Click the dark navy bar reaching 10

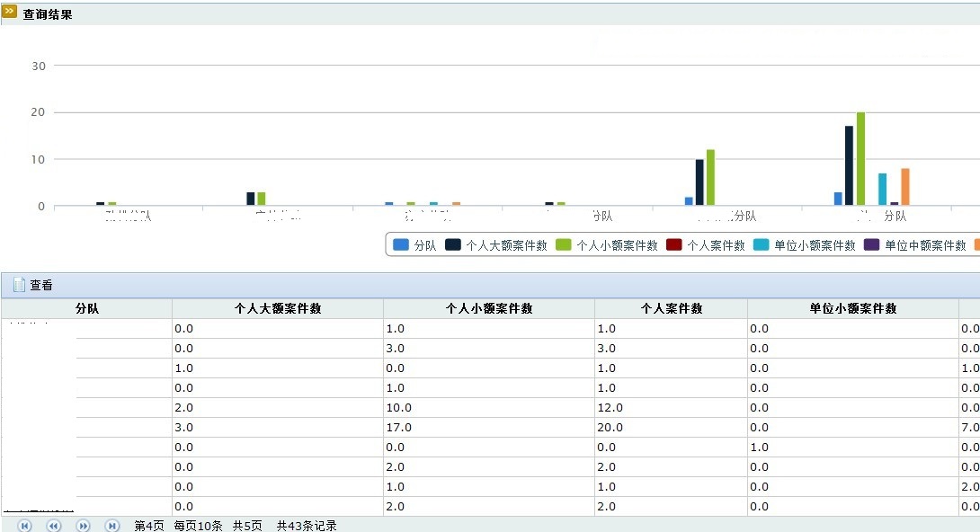[699, 182]
